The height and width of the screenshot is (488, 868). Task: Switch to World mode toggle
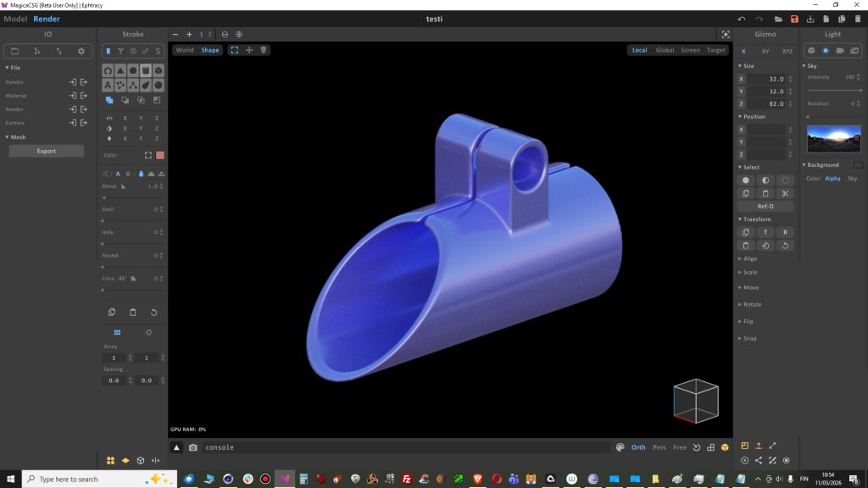185,50
